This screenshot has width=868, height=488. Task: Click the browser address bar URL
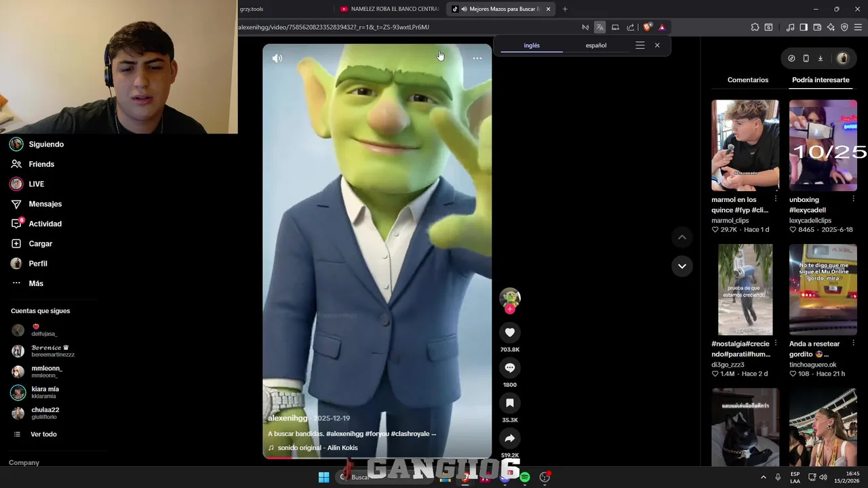(x=334, y=27)
